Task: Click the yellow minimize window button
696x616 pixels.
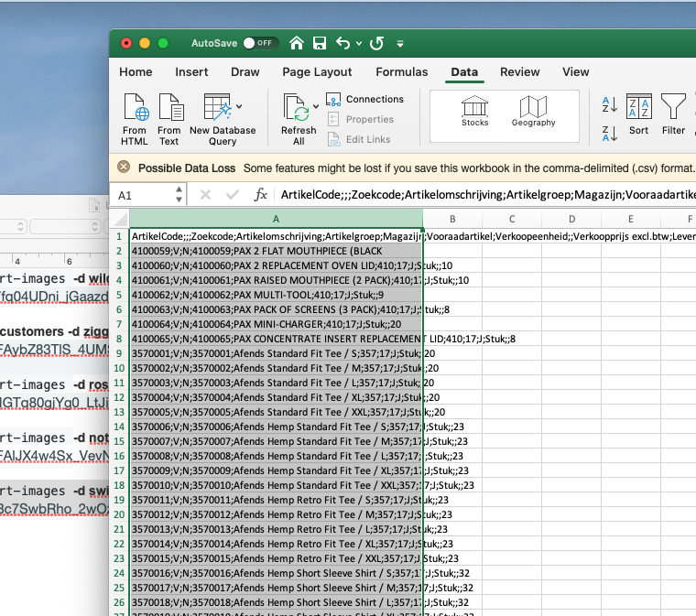Action: (x=145, y=43)
